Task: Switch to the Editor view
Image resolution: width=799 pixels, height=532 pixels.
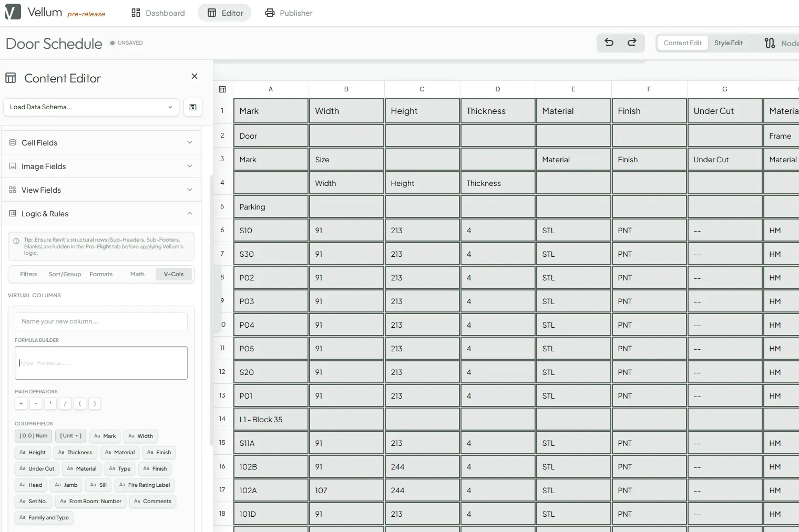Action: click(x=224, y=13)
